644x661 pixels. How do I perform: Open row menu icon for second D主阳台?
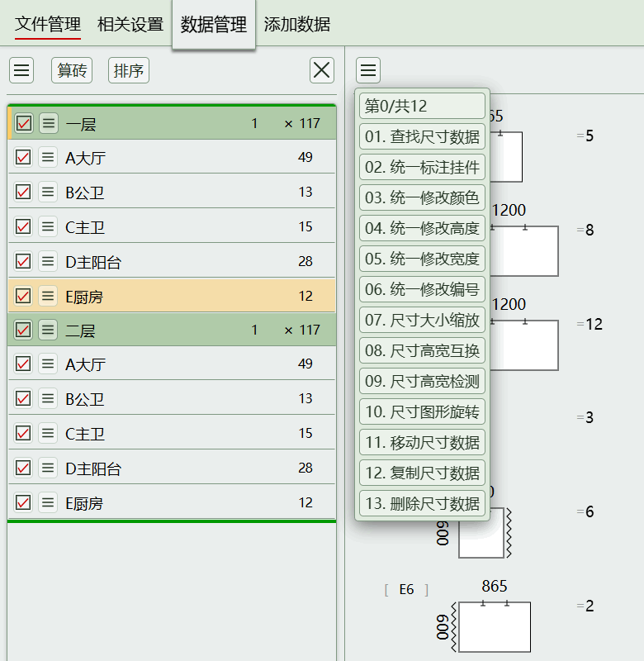tap(48, 468)
